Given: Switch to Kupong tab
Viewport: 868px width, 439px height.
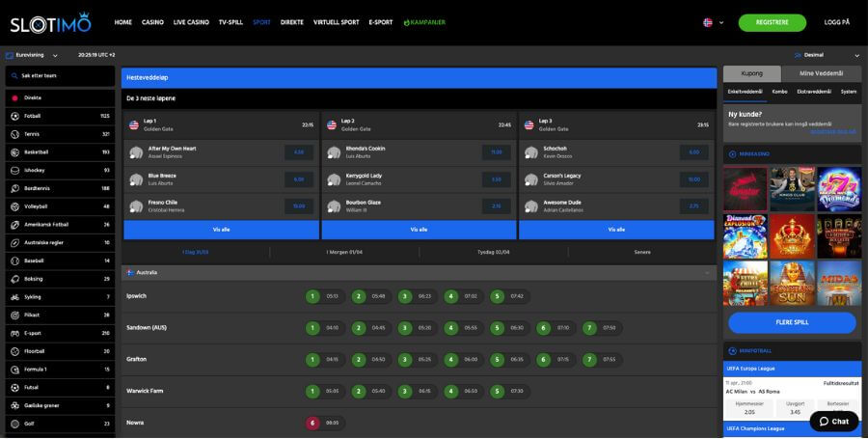Looking at the screenshot, I should [x=751, y=73].
